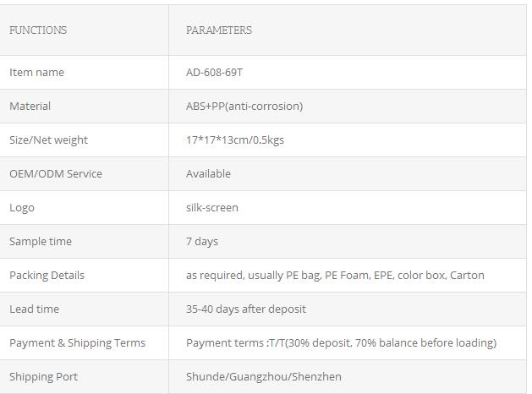Click 35-40 days after deposit text
The image size is (532, 394).
pyautogui.click(x=246, y=309)
